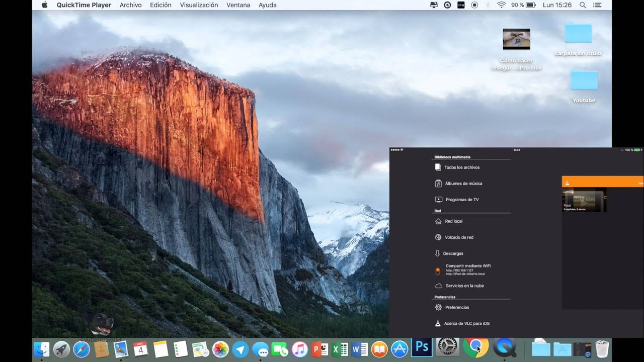This screenshot has height=362, width=644.
Task: Launch Google Chrome from the Dock
Action: click(x=475, y=347)
